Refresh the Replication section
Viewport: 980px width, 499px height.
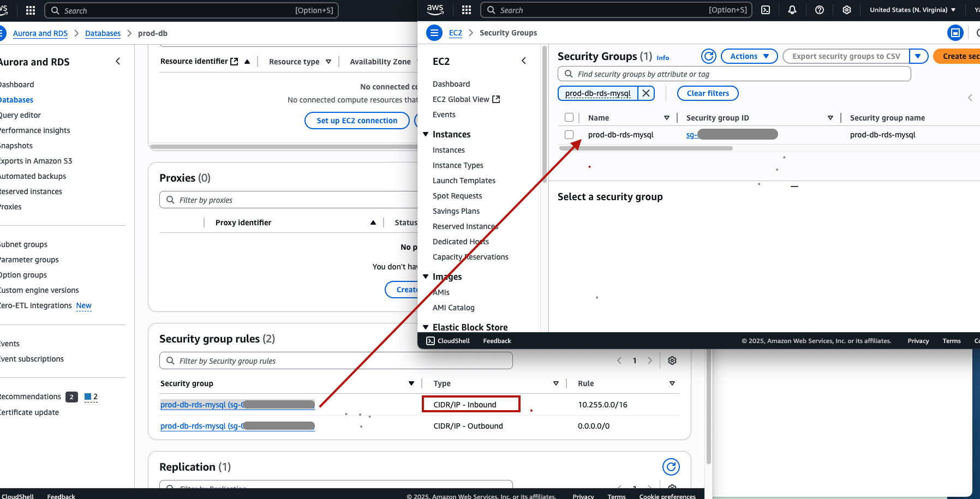click(x=671, y=467)
